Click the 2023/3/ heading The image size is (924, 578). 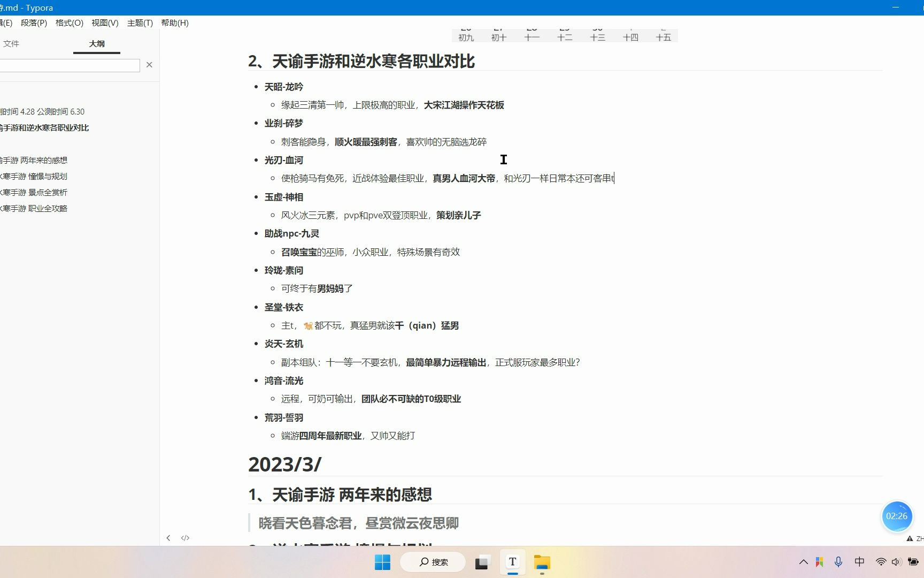(284, 464)
